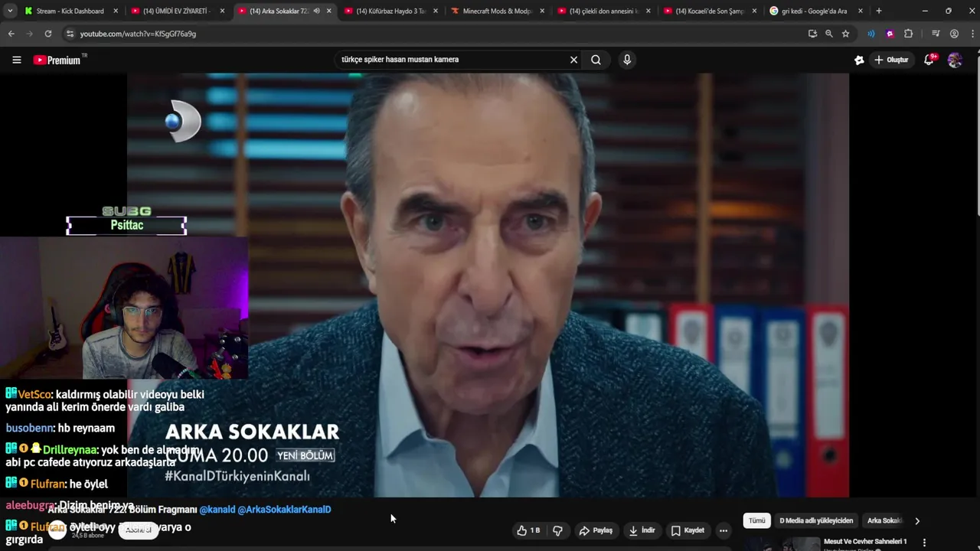This screenshot has width=980, height=551.
Task: Open more actions three-dot button under video
Action: (723, 530)
